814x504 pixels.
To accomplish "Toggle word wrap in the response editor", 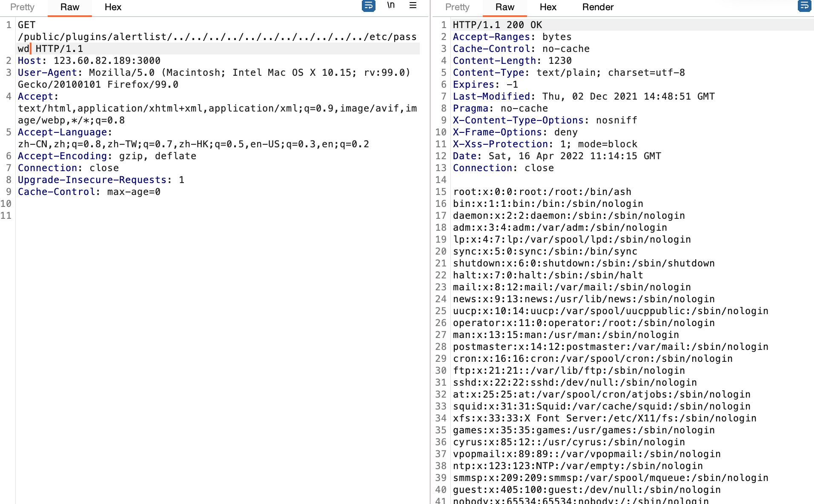I will (805, 6).
